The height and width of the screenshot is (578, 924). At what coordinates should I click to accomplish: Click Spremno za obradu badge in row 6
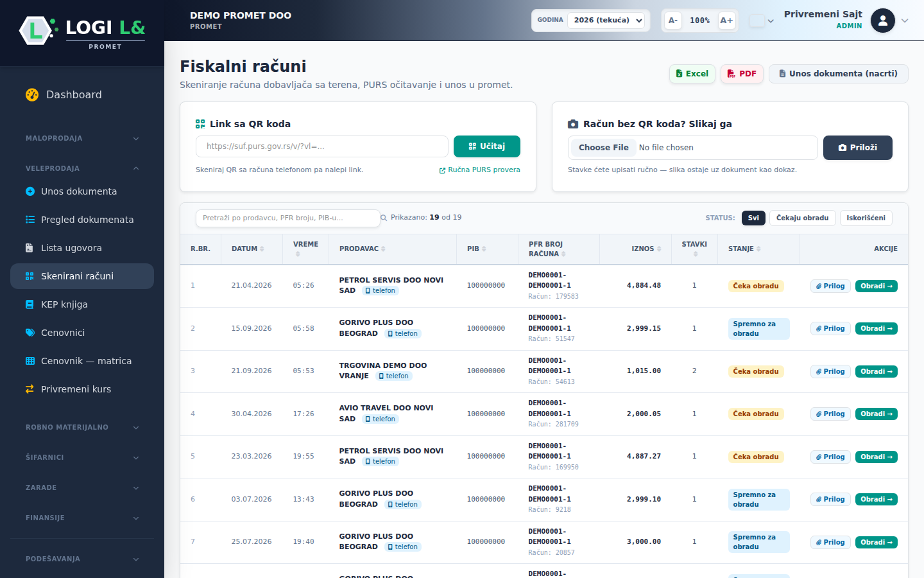click(759, 500)
